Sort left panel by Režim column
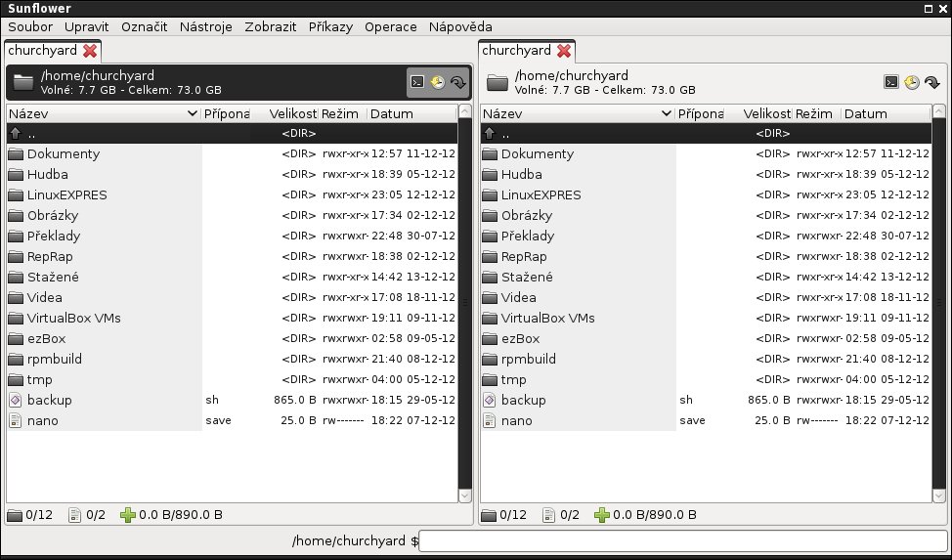Viewport: 952px width, 560px height. pos(343,113)
